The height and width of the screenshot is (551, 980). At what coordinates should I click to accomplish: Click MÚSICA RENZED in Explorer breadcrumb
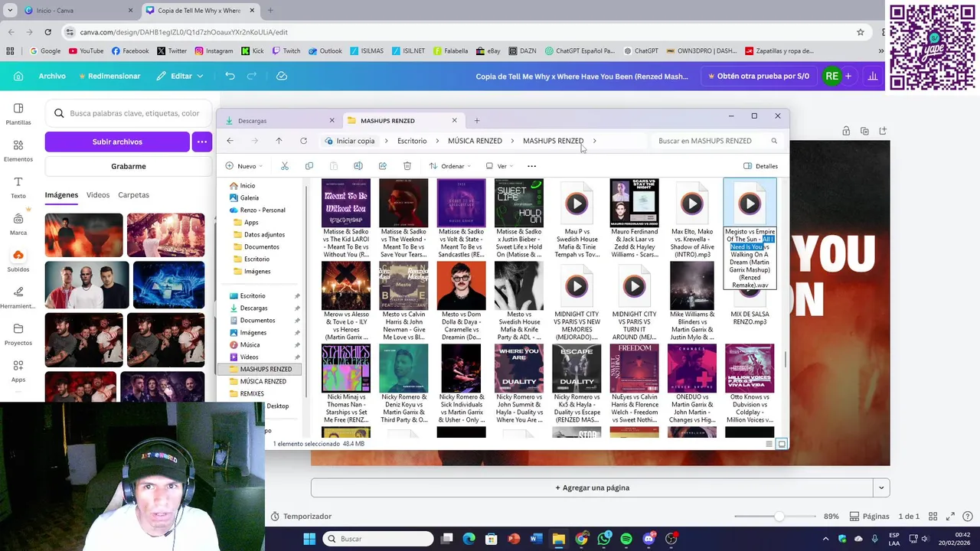tap(475, 141)
